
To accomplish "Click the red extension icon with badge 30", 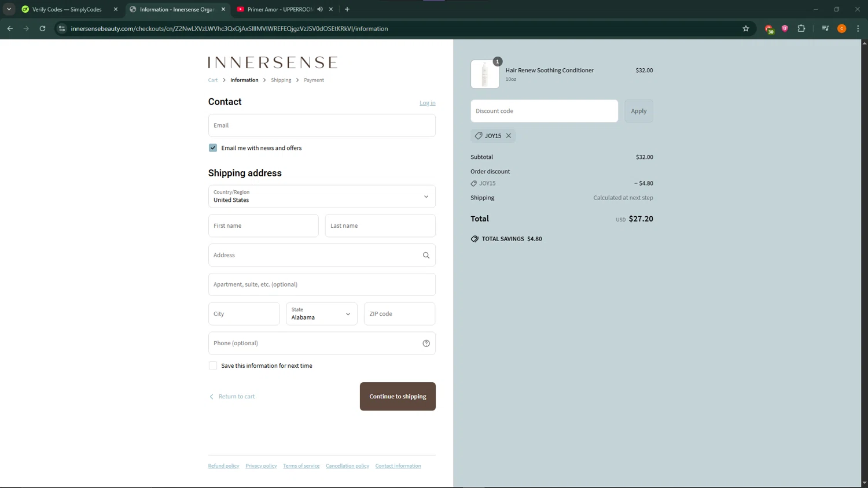I will (769, 29).
